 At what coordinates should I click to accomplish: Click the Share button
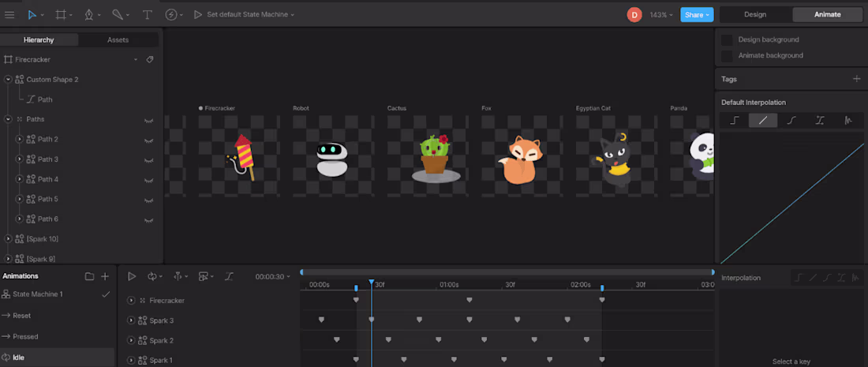697,15
